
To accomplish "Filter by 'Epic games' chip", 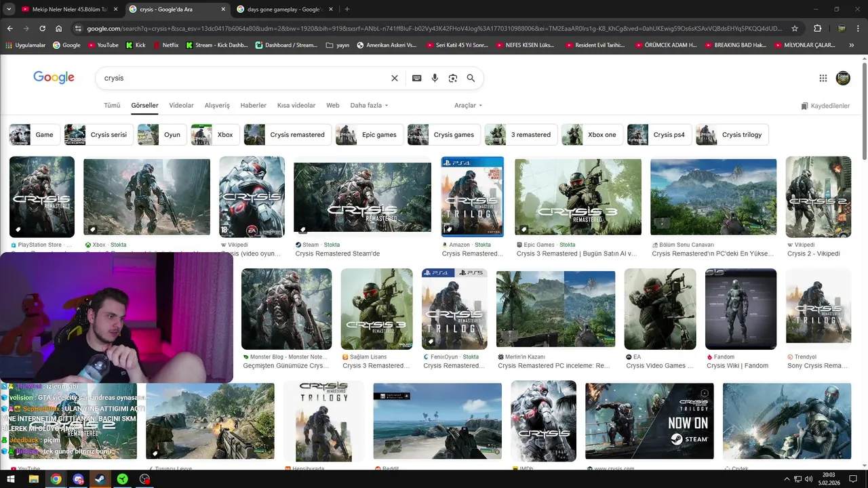I will point(370,134).
